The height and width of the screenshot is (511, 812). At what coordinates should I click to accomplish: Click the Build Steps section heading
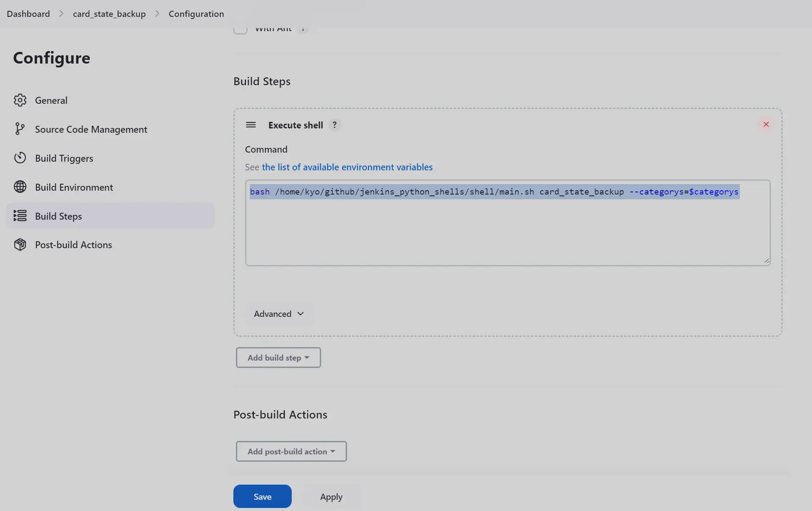(262, 81)
